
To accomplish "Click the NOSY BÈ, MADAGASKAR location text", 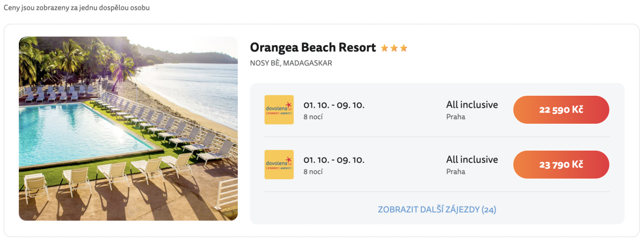I will click(291, 63).
